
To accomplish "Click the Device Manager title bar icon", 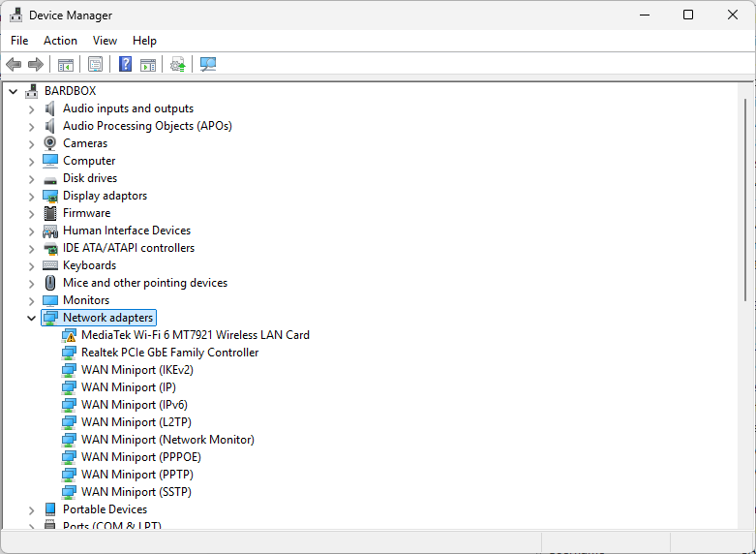I will [x=15, y=15].
